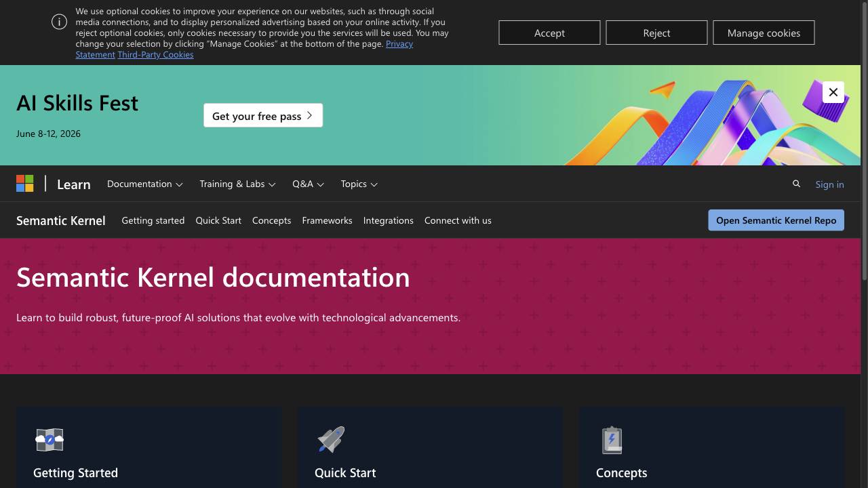Open the Third-Party Cookies link
This screenshot has height=488, width=868.
(155, 54)
